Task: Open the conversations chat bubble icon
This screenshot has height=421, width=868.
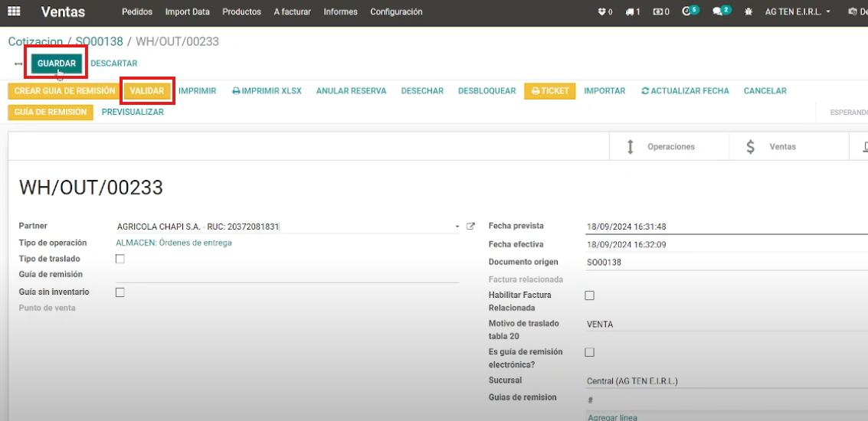Action: (x=718, y=12)
